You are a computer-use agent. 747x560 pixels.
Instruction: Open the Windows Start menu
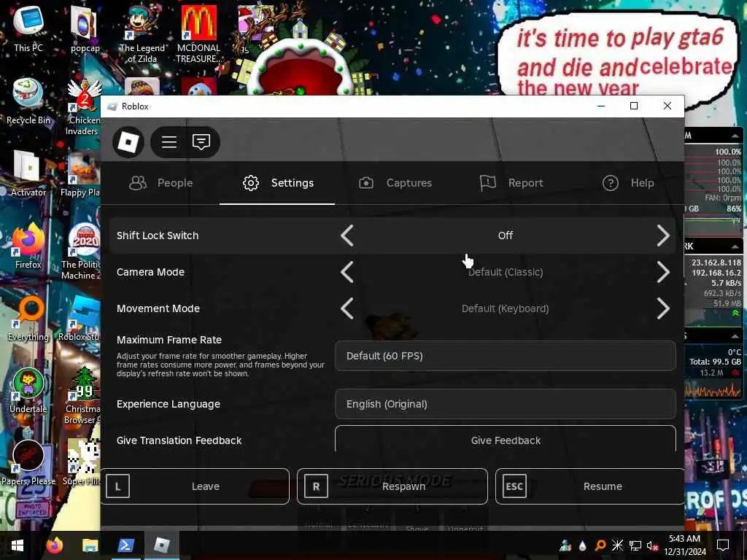[x=18, y=545]
